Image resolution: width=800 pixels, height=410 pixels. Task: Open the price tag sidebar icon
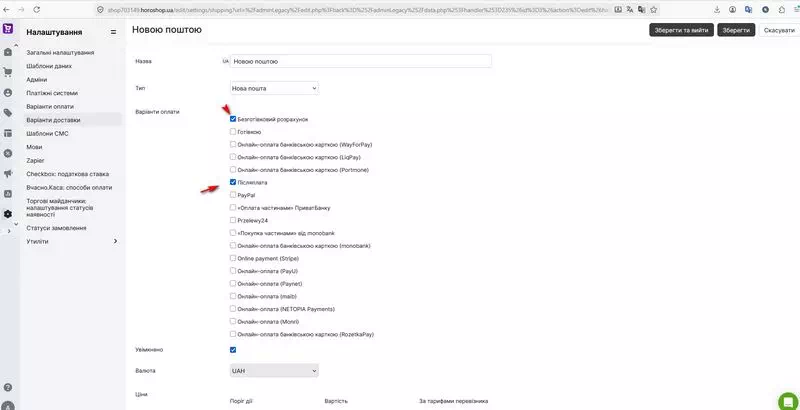click(x=8, y=113)
